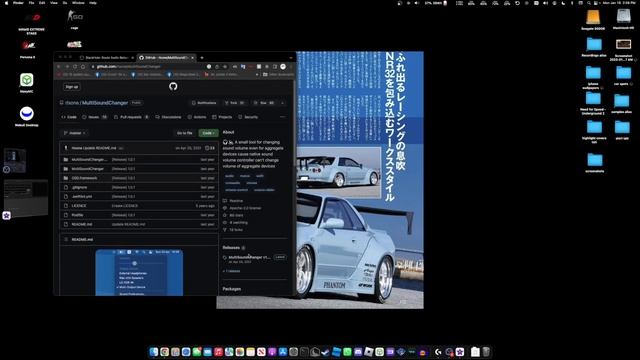Open the Projects tab
The height and width of the screenshot is (360, 640).
[222, 117]
